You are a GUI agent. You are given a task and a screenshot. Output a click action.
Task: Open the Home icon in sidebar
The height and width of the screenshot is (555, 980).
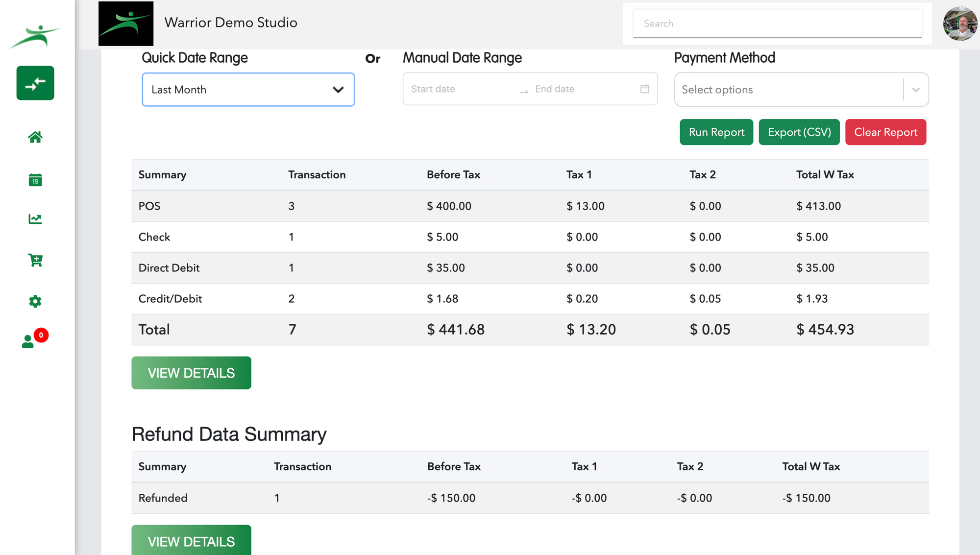pyautogui.click(x=35, y=137)
